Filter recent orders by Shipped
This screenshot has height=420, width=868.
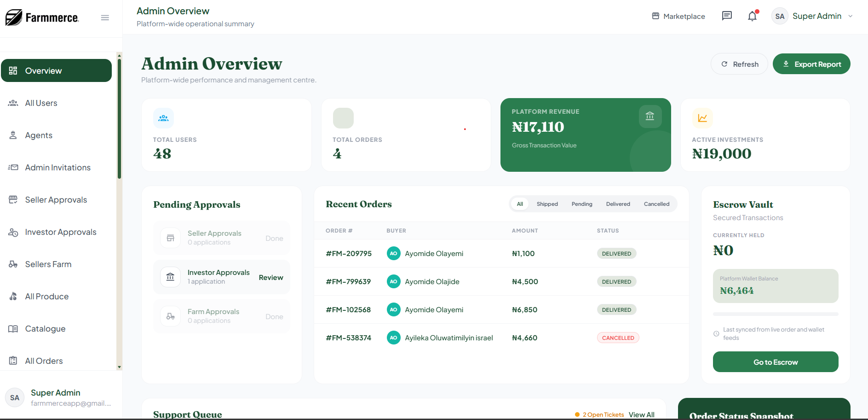coord(547,204)
